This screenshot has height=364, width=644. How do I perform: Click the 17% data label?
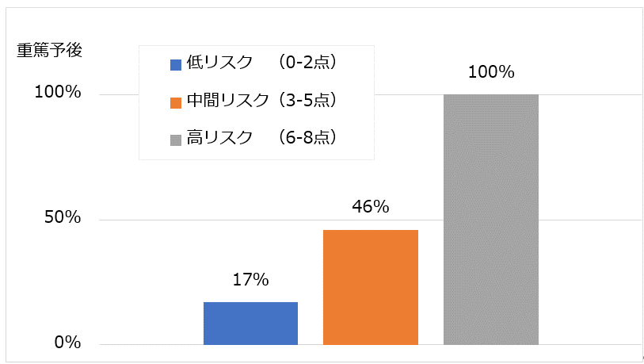pyautogui.click(x=251, y=280)
